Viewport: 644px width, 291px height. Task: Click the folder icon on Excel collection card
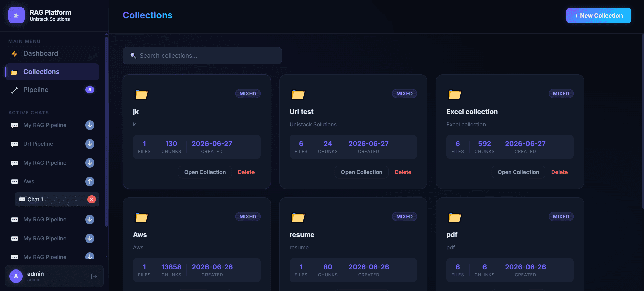tap(455, 95)
